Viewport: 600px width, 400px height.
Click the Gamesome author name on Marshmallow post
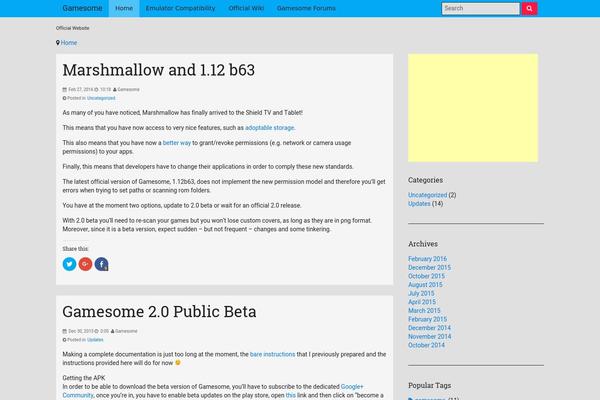(x=128, y=90)
